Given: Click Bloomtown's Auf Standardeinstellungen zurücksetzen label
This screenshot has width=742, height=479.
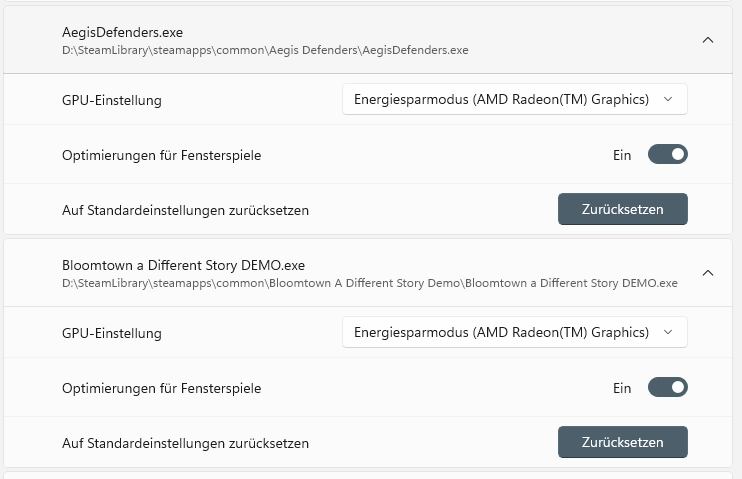Looking at the screenshot, I should (x=185, y=443).
